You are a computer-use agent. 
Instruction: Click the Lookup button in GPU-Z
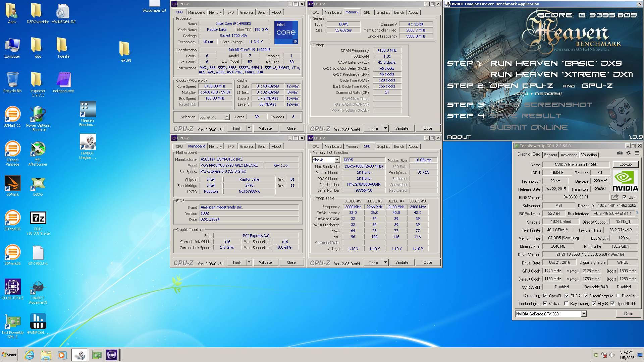[x=626, y=164]
